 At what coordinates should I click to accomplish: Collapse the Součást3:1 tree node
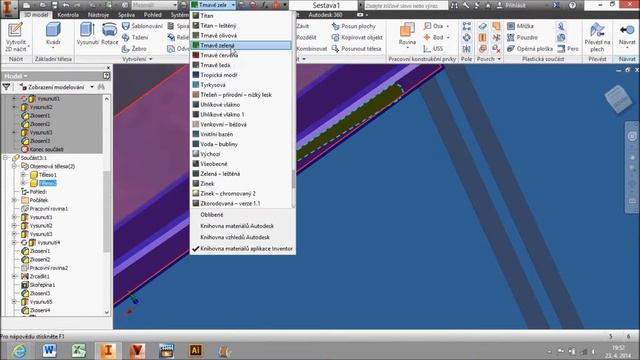coord(6,158)
